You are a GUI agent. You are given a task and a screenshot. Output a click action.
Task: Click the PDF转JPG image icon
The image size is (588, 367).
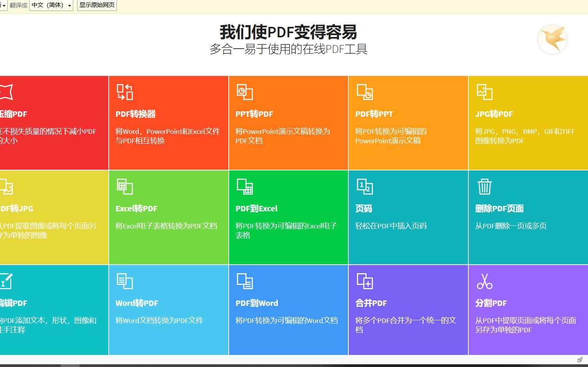6,186
